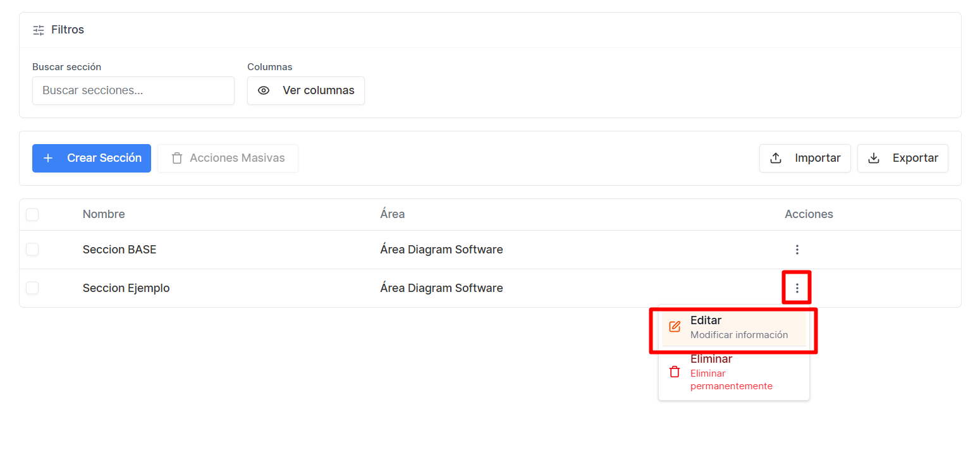Click the eye icon in Ver columnas
The height and width of the screenshot is (455, 980).
(x=264, y=90)
